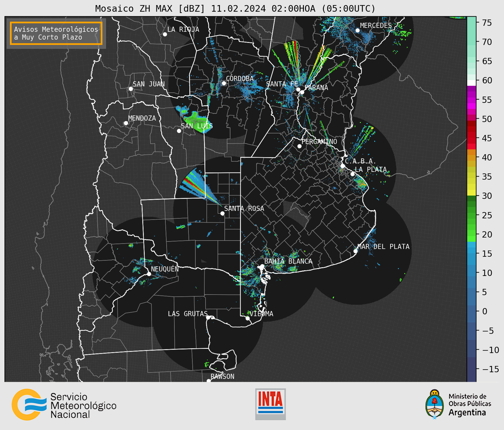Select the Mar del Plata marker dot
This screenshot has height=430, width=504.
[x=355, y=251]
